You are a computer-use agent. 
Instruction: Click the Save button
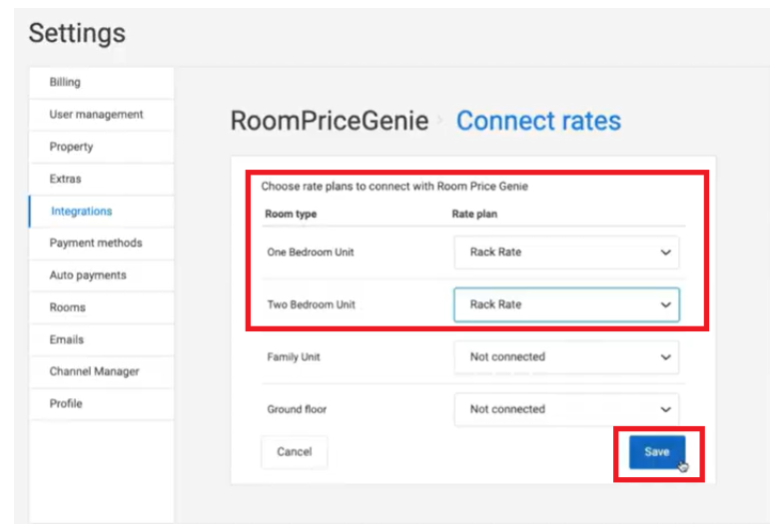click(x=657, y=452)
